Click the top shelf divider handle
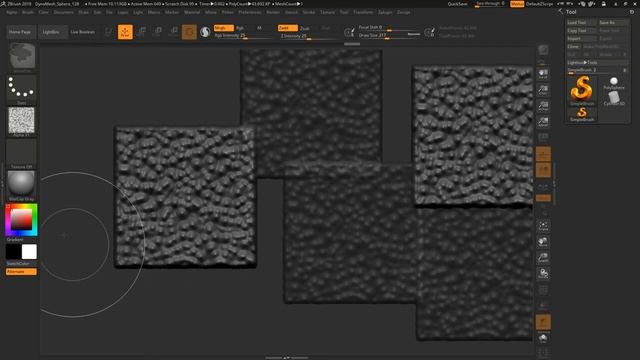640x360 pixels. [x=352, y=44]
